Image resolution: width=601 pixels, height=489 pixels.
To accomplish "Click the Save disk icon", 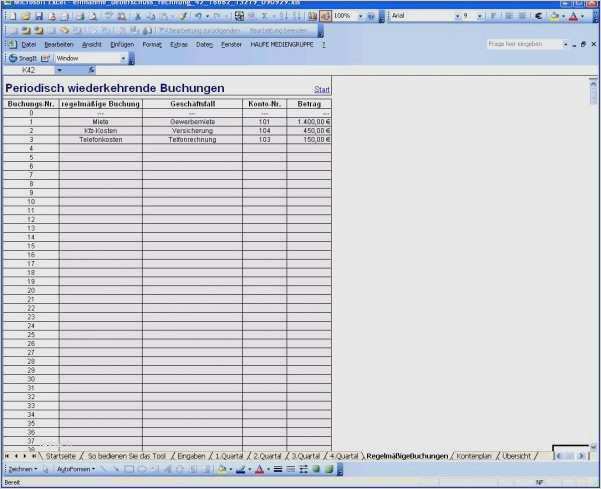I will pos(39,16).
